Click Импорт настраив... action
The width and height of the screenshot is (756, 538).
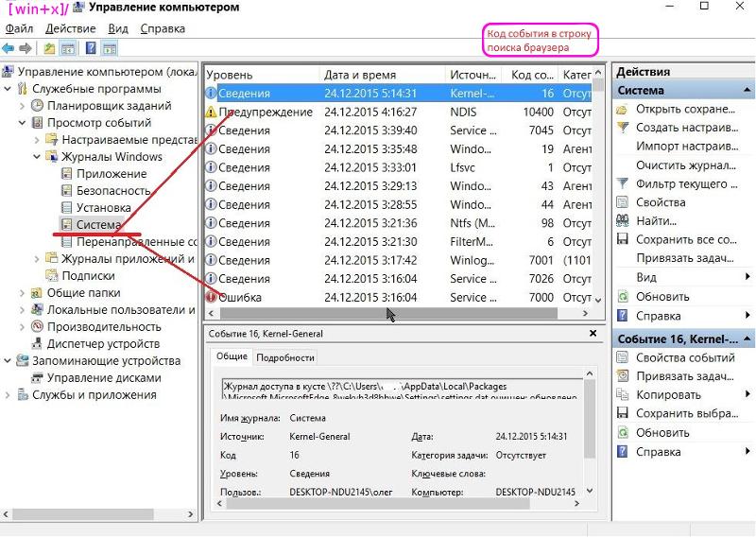687,147
